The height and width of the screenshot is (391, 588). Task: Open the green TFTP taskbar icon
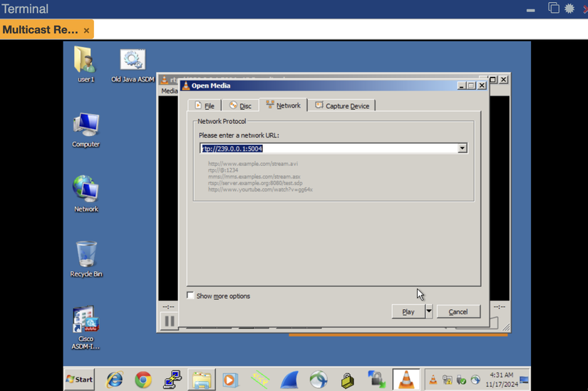tap(259, 380)
